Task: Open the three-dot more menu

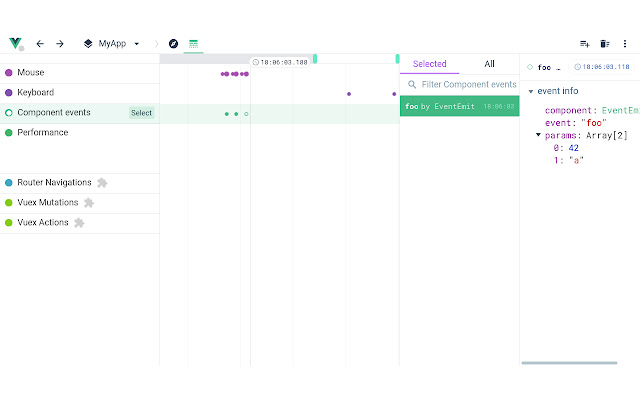Action: pyautogui.click(x=625, y=44)
